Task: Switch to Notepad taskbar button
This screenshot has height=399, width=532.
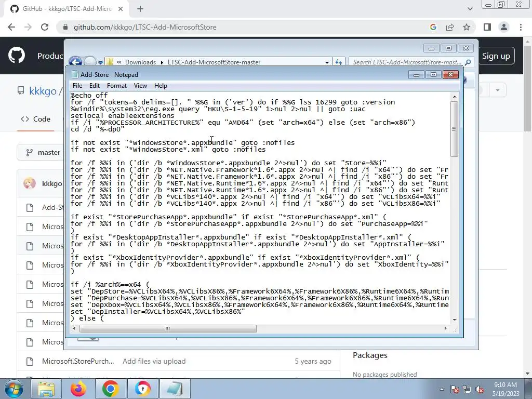Action: click(175, 389)
